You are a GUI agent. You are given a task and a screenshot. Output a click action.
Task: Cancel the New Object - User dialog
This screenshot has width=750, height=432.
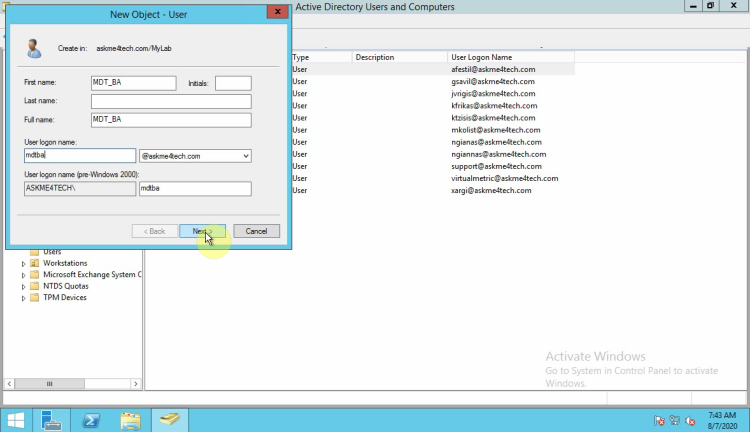click(256, 231)
